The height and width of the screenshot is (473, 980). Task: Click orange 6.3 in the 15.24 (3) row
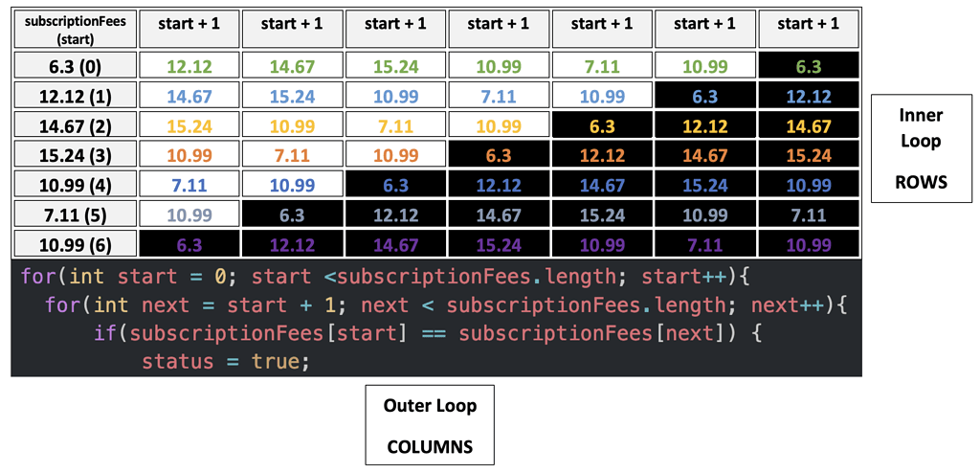[x=498, y=154]
